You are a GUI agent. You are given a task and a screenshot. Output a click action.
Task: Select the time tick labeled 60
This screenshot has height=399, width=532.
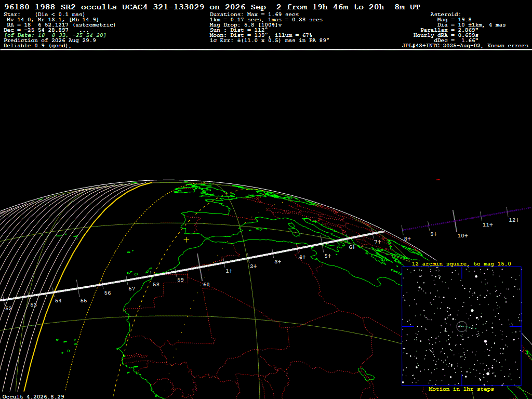click(206, 285)
